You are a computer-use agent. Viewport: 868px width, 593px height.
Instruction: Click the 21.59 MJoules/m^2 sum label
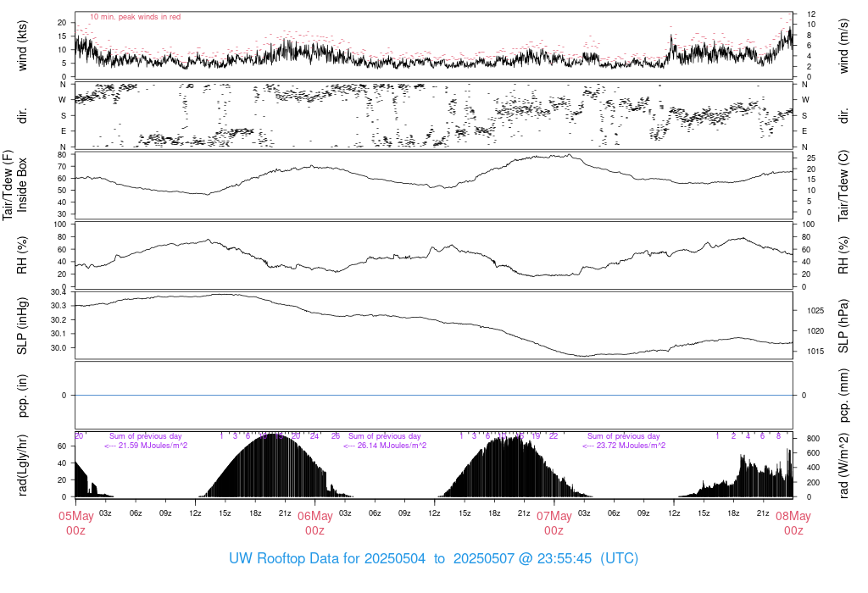coord(146,446)
